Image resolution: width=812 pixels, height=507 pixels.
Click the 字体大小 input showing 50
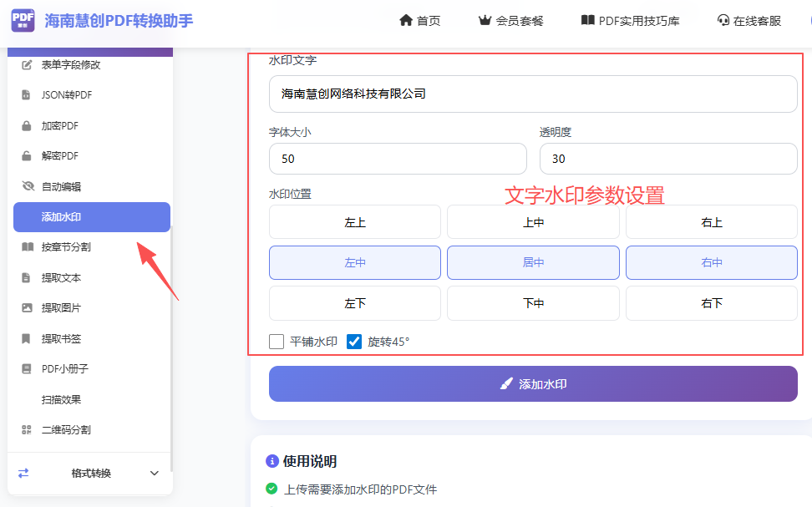click(398, 159)
